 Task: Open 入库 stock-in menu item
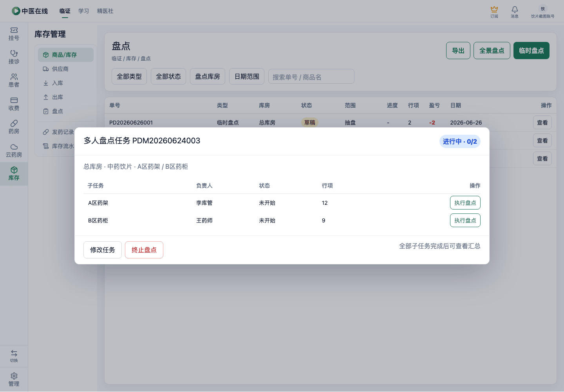point(66,83)
